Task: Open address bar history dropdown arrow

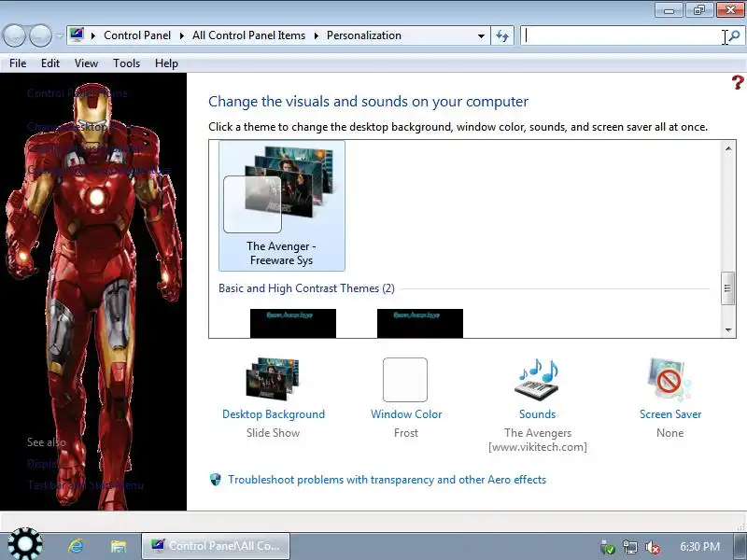Action: (481, 35)
